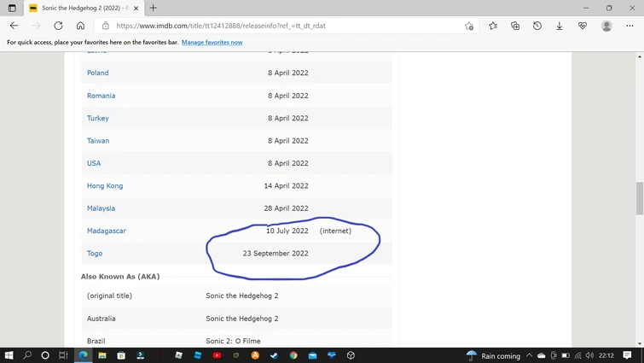Open volume speaker tray icon
Viewport: 644px width, 363px height.
tap(589, 355)
